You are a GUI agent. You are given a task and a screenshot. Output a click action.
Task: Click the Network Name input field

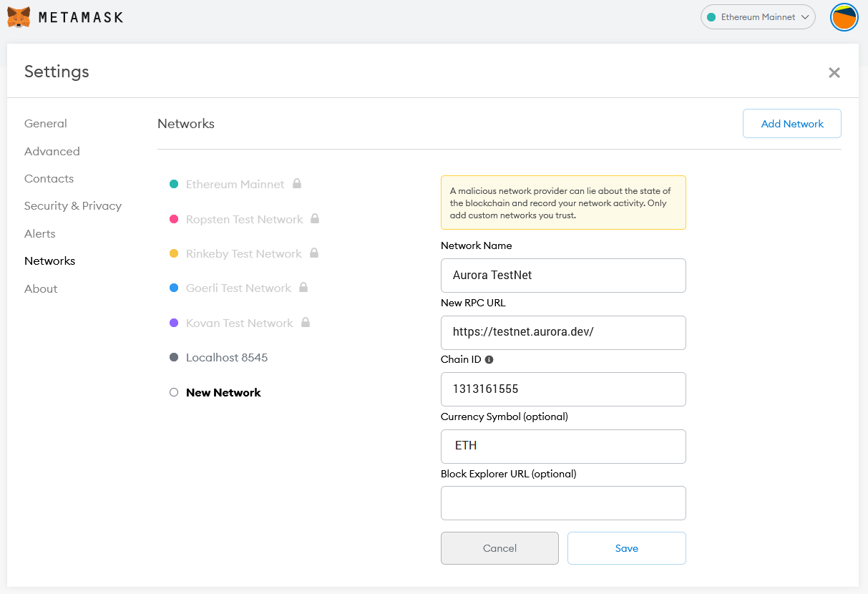(563, 276)
